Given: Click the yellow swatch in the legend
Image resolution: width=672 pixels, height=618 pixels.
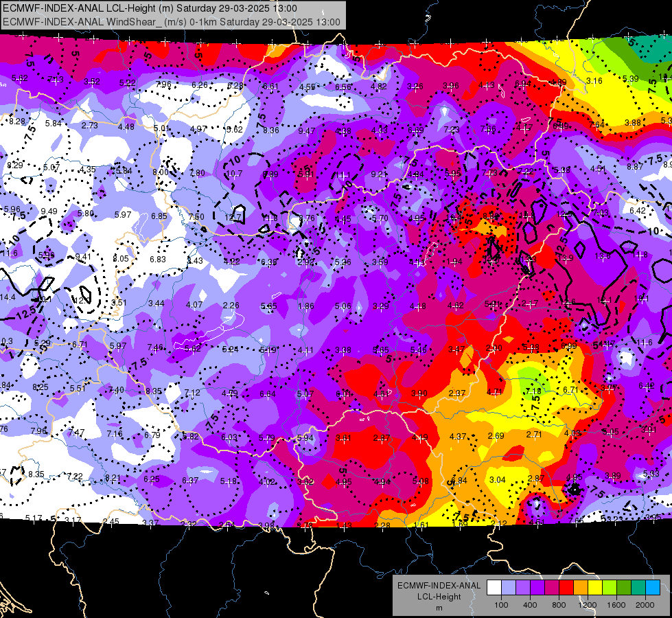Looking at the screenshot, I should click(595, 588).
